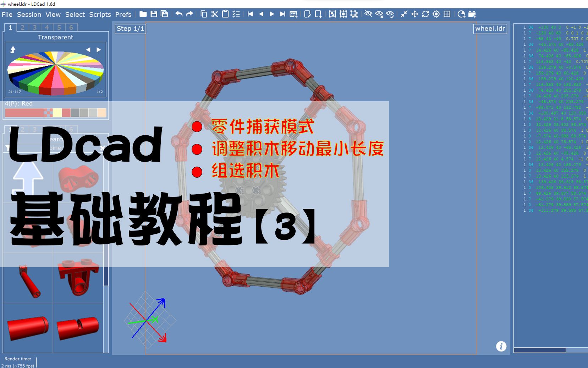Click the XYZ axis compass grid
The width and height of the screenshot is (588, 368).
pyautogui.click(x=150, y=321)
